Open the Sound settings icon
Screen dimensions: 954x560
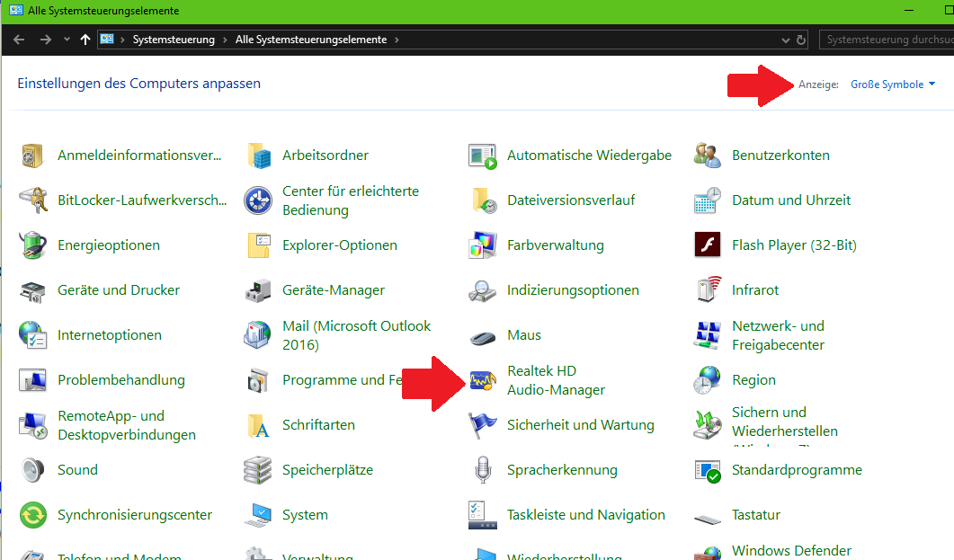point(76,469)
